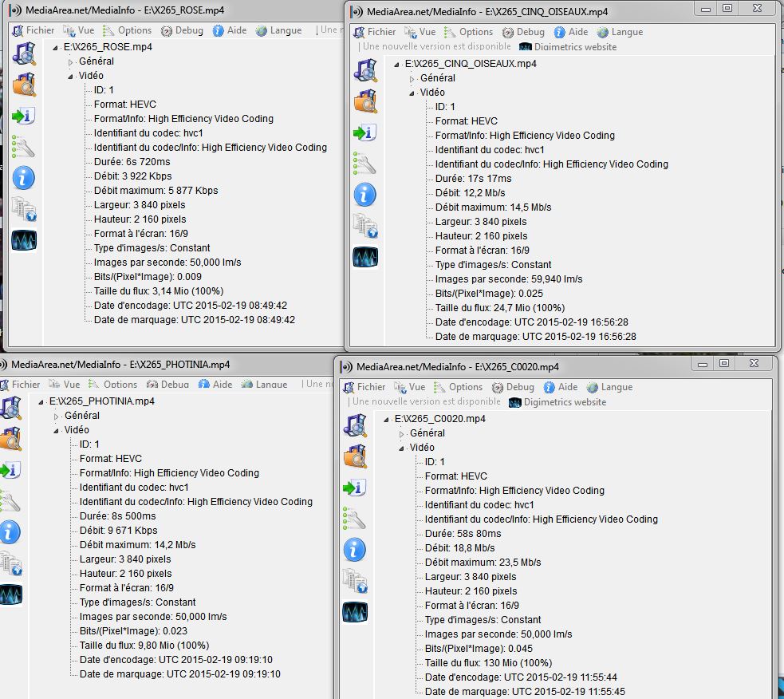784x699 pixels.
Task: Collapse Vidéo node in X265_CINQ_OISEAUX window
Action: [412, 93]
